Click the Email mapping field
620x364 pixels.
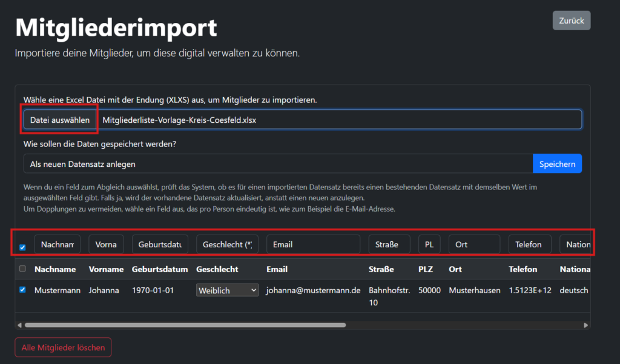tap(313, 244)
